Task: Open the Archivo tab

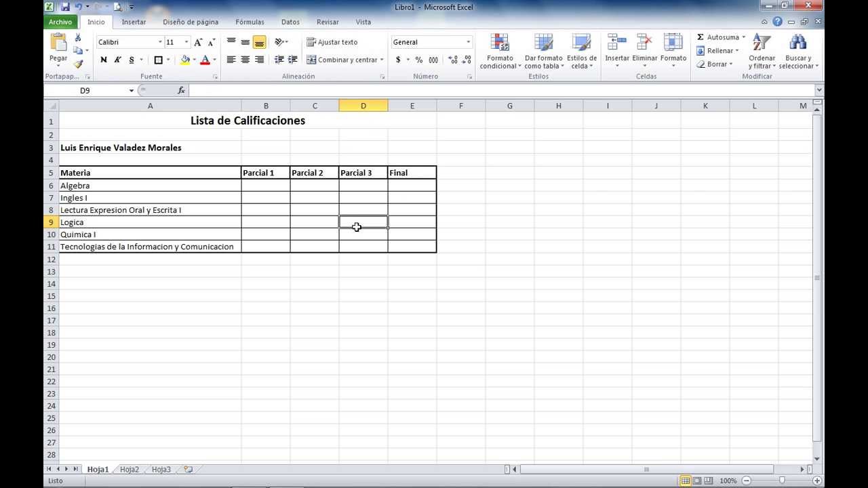Action: [60, 22]
